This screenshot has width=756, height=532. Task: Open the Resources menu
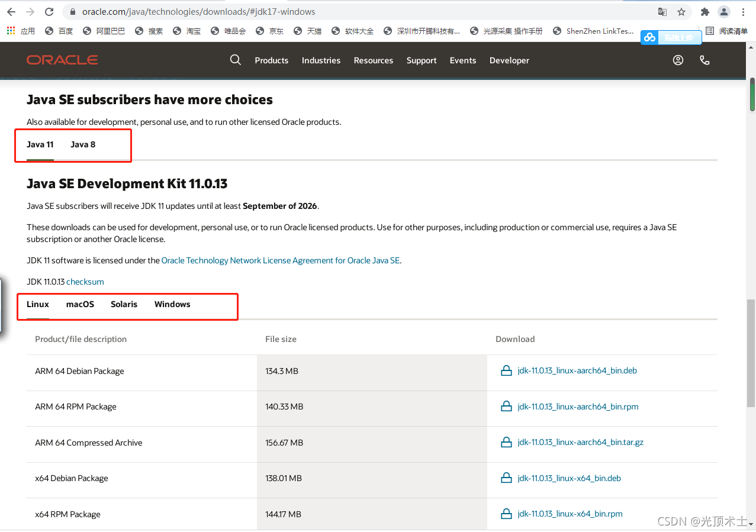[374, 60]
